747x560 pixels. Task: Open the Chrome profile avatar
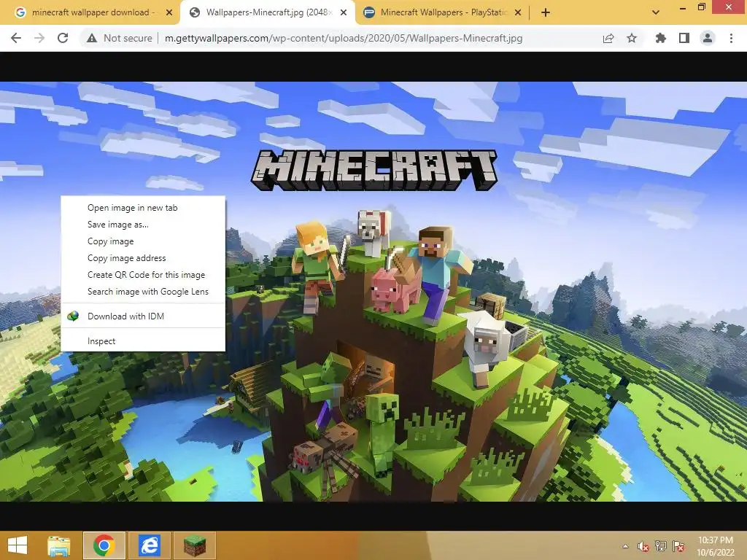coord(708,38)
